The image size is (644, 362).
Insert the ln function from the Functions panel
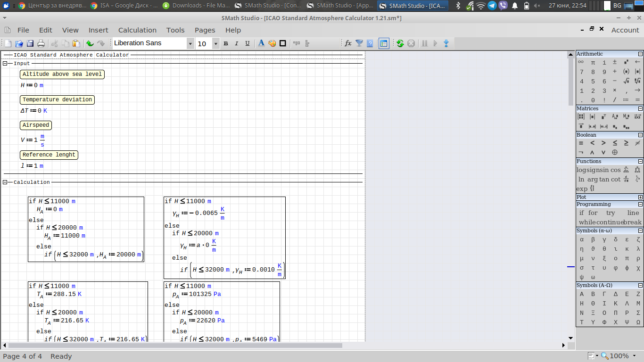(582, 180)
